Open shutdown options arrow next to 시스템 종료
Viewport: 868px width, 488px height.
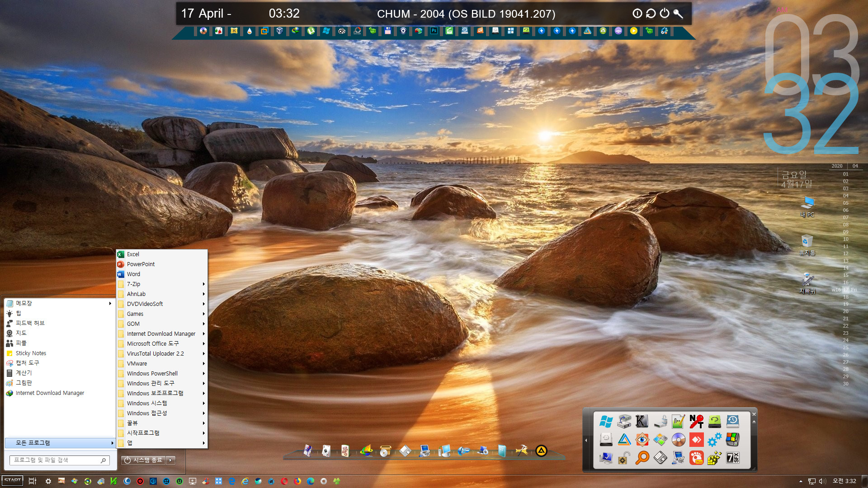tap(170, 460)
